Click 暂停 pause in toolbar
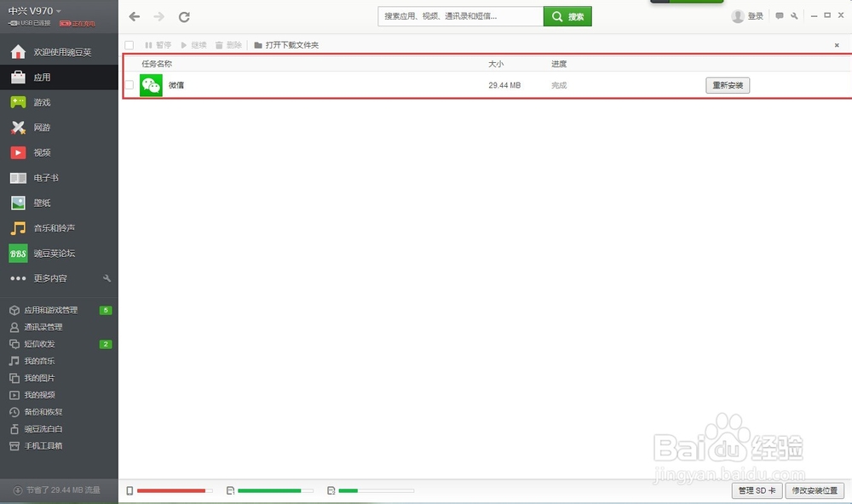 158,45
